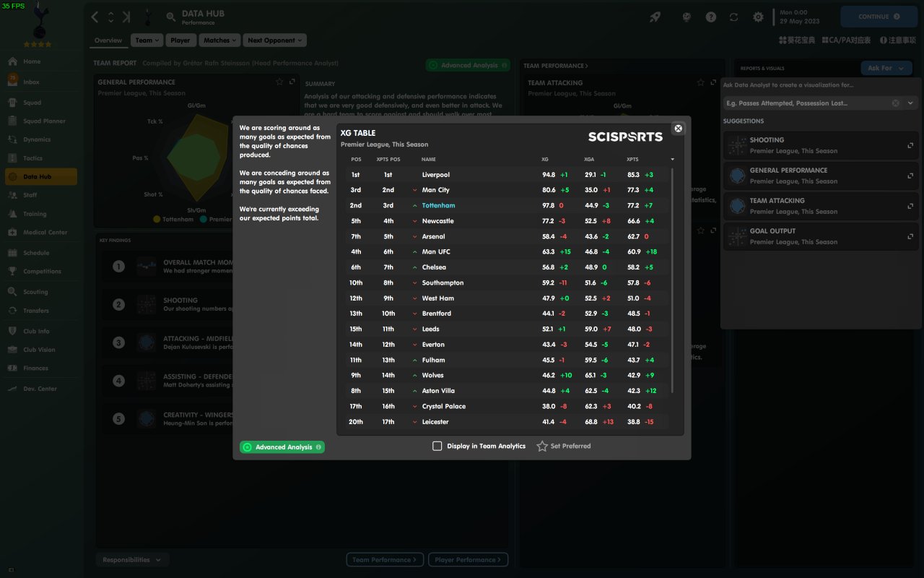Click the back navigation arrow
This screenshot has width=924, height=578.
tap(95, 17)
